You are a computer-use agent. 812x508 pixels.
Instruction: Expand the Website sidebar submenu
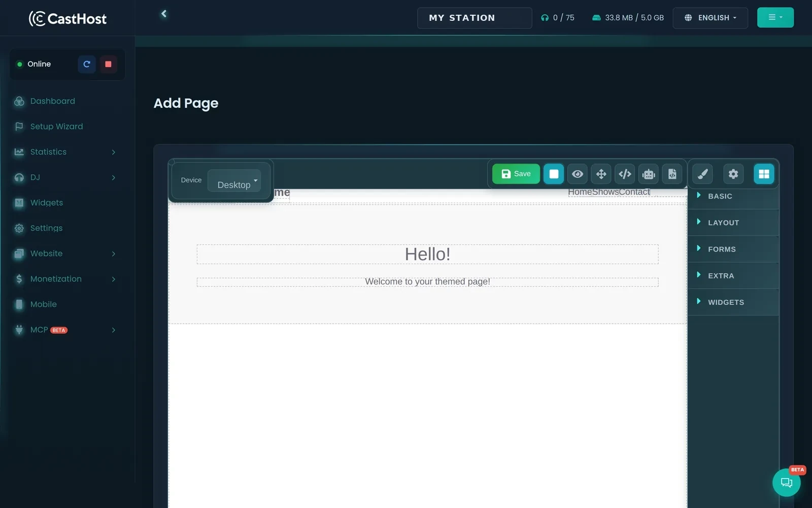click(67, 253)
